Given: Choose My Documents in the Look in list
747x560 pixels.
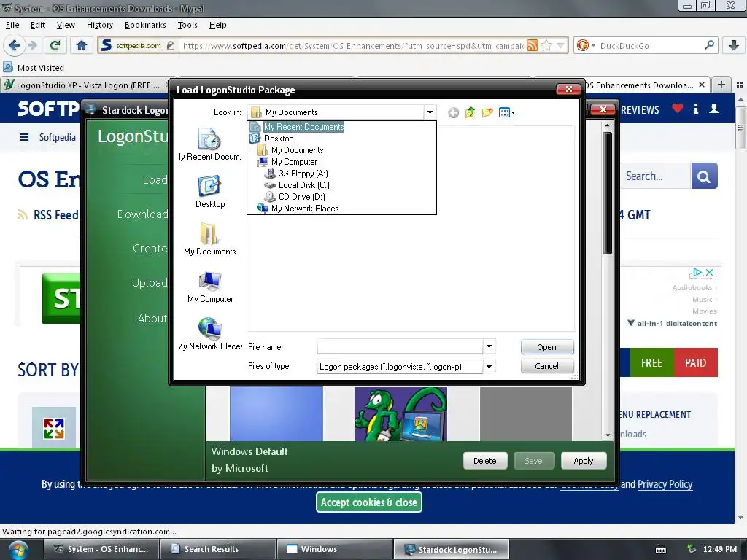Looking at the screenshot, I should tap(297, 150).
